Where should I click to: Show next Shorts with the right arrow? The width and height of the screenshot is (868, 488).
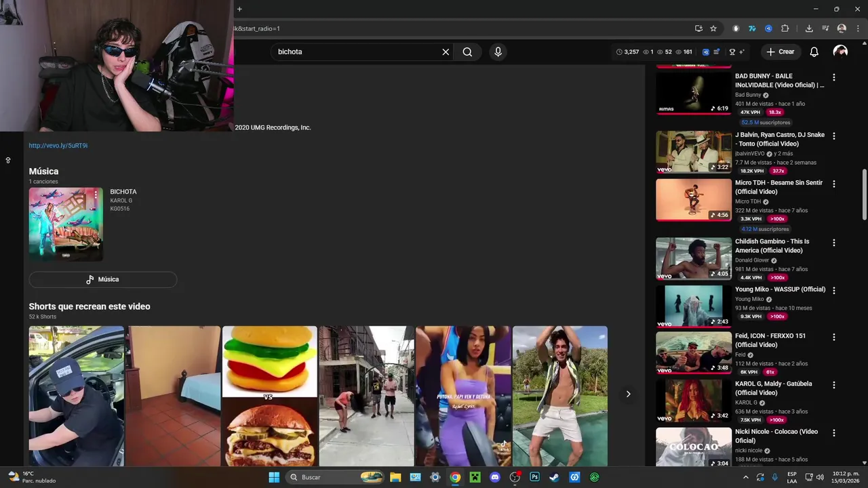[628, 394]
